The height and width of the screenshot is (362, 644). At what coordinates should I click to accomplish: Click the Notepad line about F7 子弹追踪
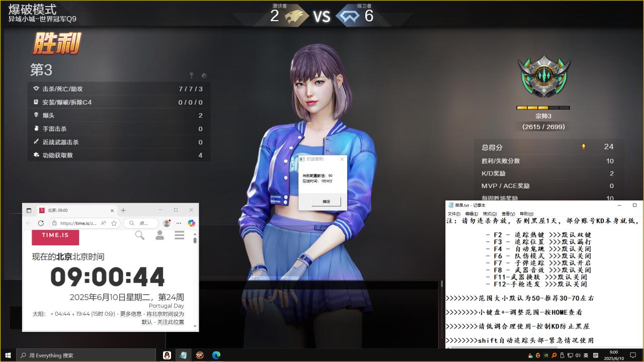538,263
